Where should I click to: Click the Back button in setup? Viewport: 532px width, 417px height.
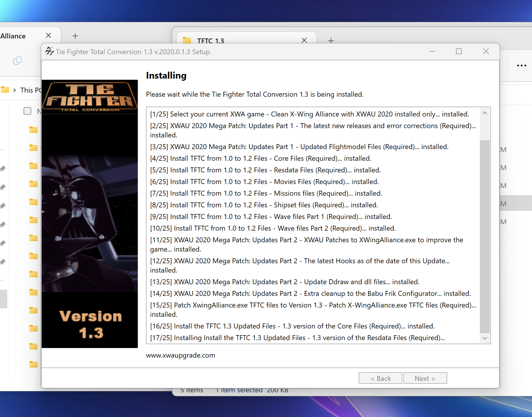[380, 378]
